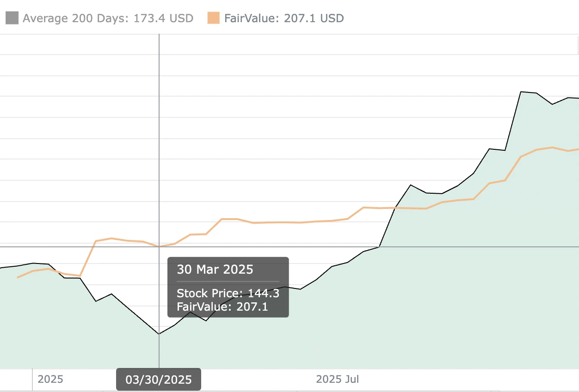Click the stock price's first peak after crossing FairValue
Screen dimensions: 579x392
click(411, 185)
